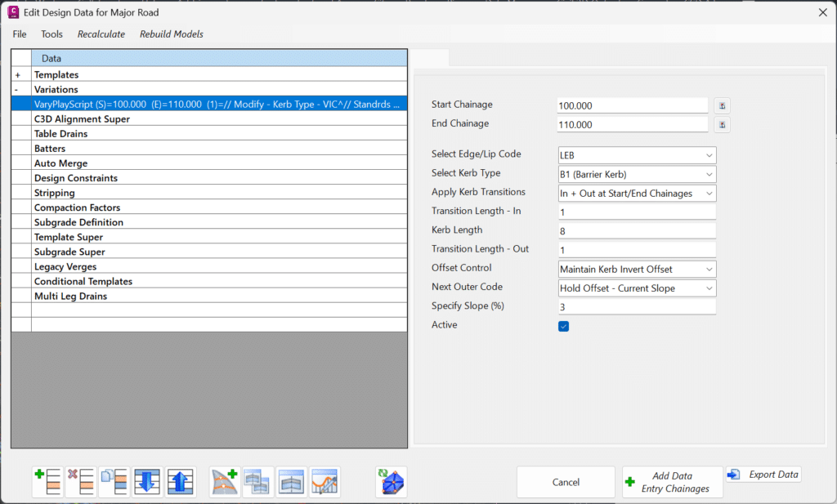Open the Select Edge/Lip Code dropdown
837x504 pixels.
[x=637, y=155]
